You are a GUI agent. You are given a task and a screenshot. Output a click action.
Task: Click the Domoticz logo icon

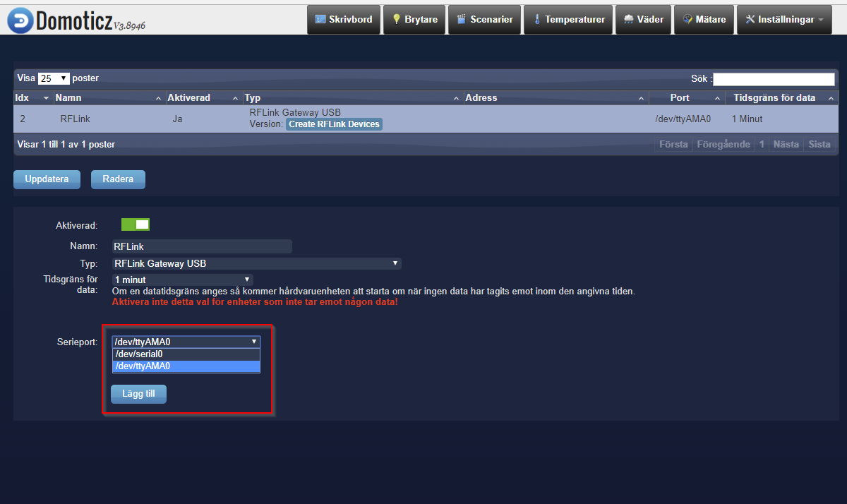pyautogui.click(x=19, y=20)
